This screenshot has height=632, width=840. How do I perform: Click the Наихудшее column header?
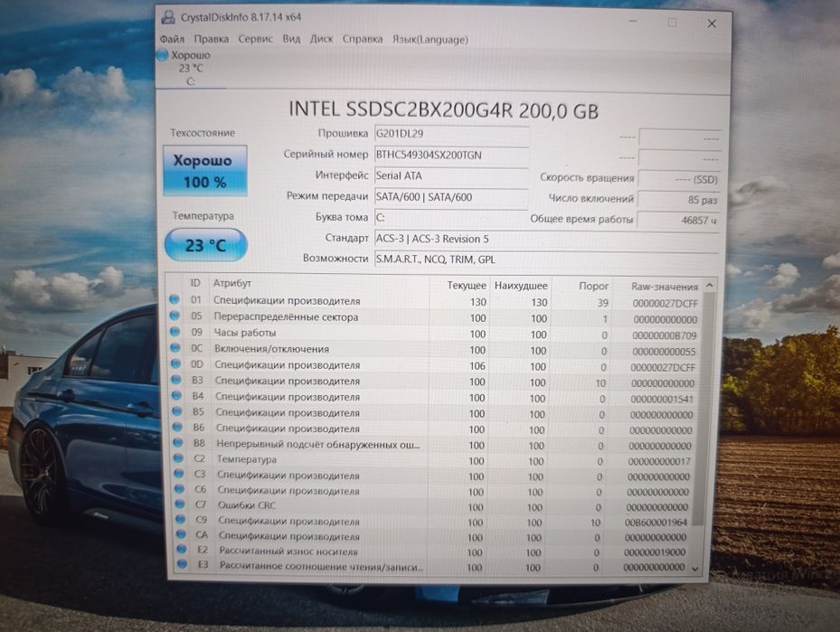pyautogui.click(x=520, y=286)
